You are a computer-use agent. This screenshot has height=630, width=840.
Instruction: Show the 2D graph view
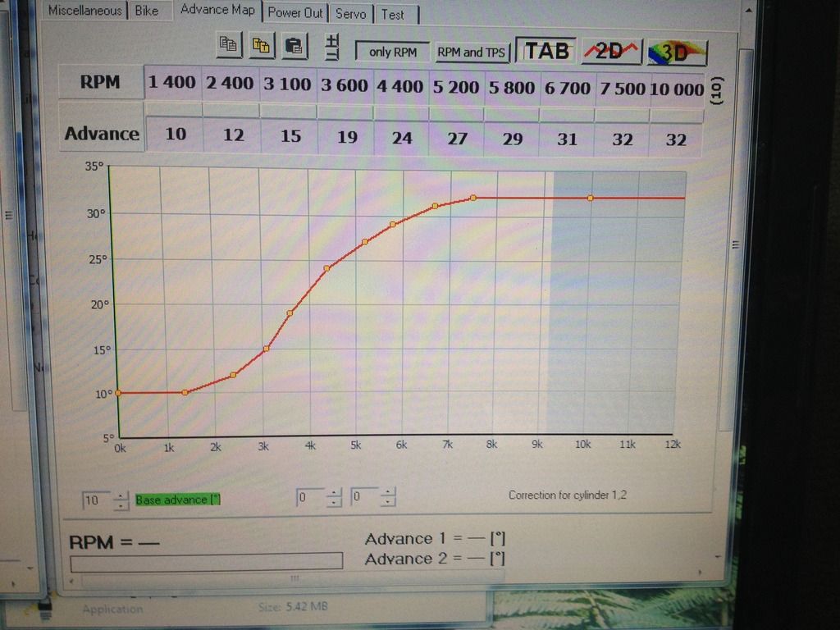611,52
